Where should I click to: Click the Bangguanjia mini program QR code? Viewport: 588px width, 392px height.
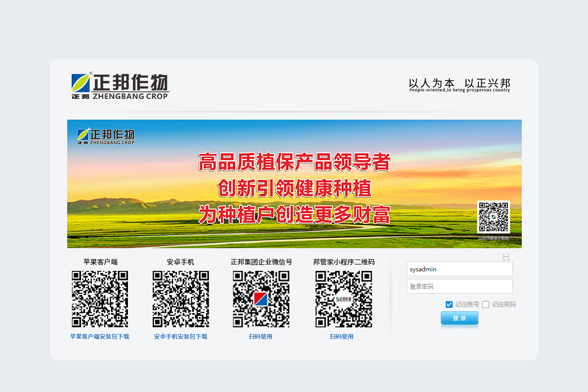[343, 299]
